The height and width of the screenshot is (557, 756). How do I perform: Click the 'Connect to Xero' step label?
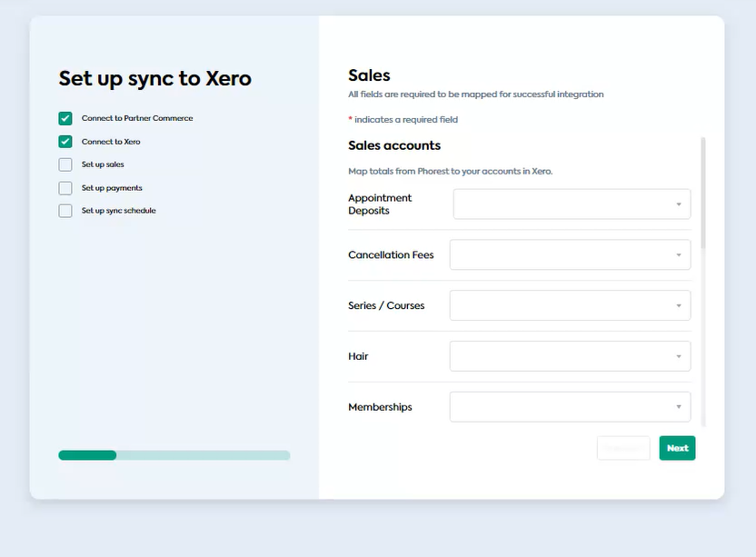(x=111, y=142)
